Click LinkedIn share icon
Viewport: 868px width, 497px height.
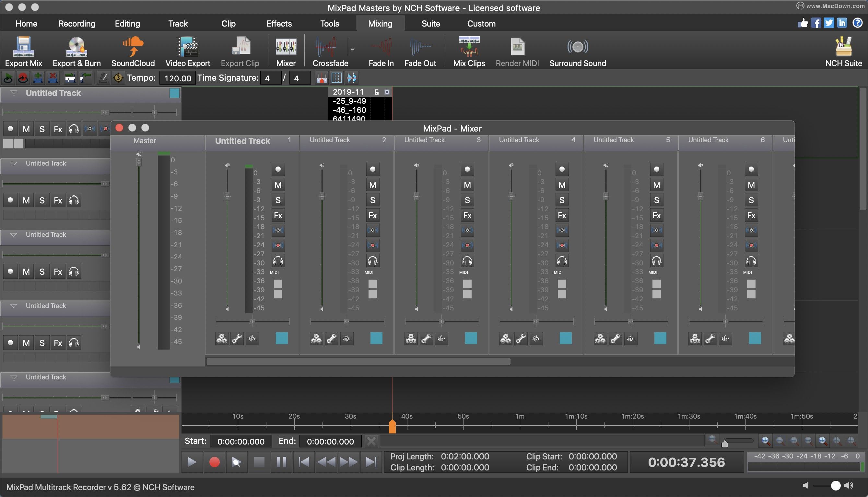point(842,23)
